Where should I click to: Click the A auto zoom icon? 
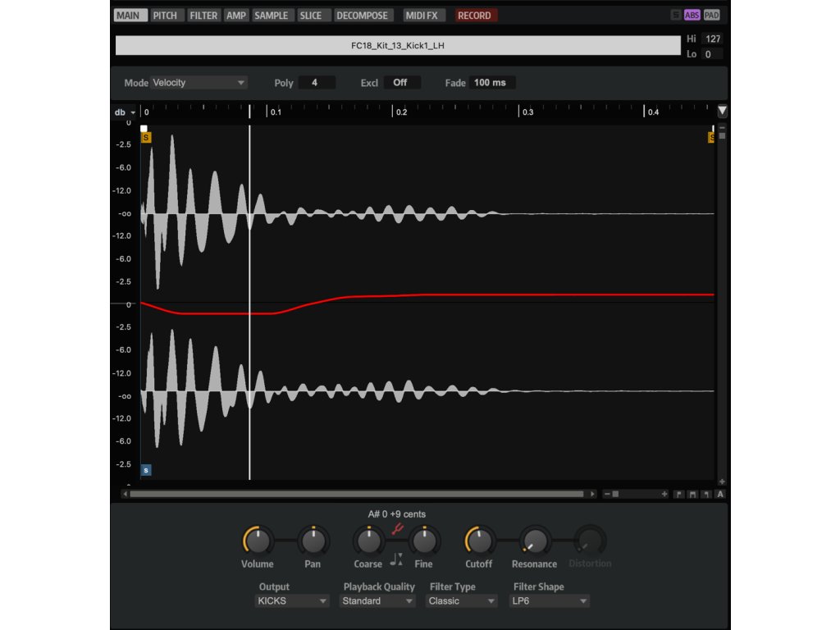[720, 494]
